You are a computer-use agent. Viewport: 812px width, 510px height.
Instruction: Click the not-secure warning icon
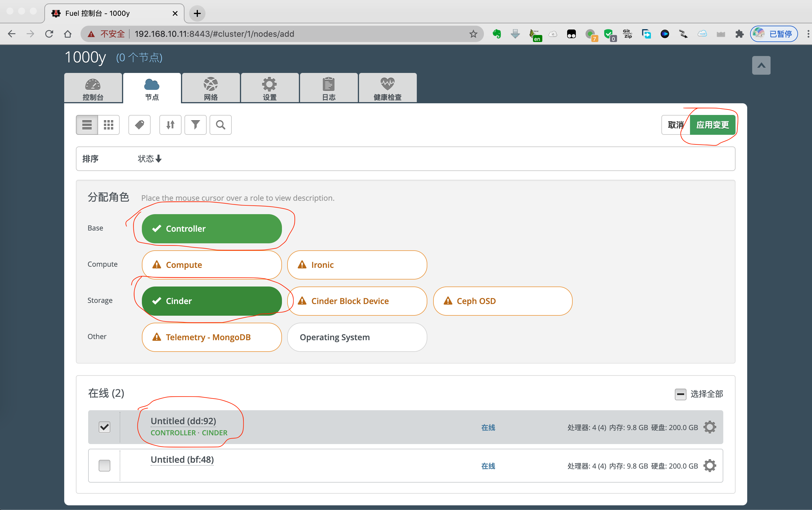[x=91, y=34]
